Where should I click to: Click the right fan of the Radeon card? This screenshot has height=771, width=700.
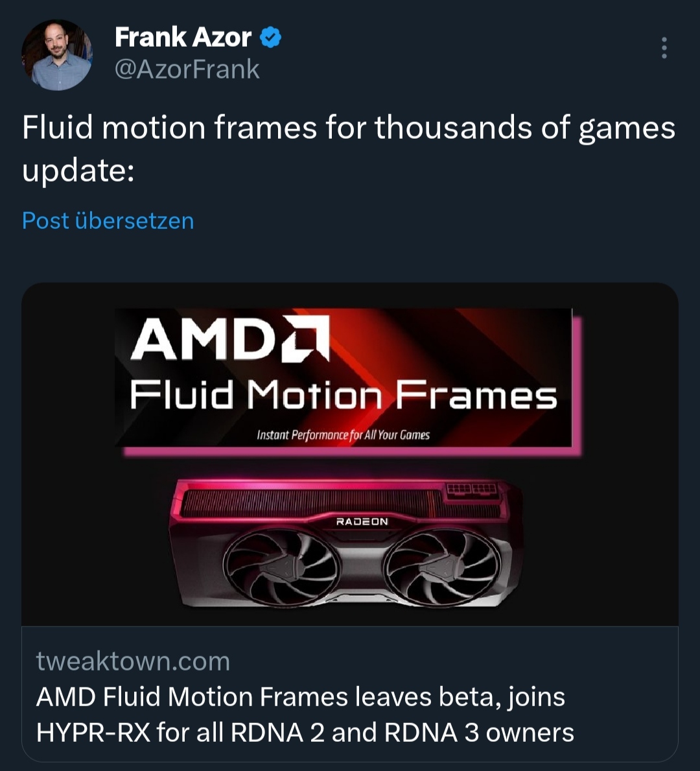pyautogui.click(x=443, y=564)
